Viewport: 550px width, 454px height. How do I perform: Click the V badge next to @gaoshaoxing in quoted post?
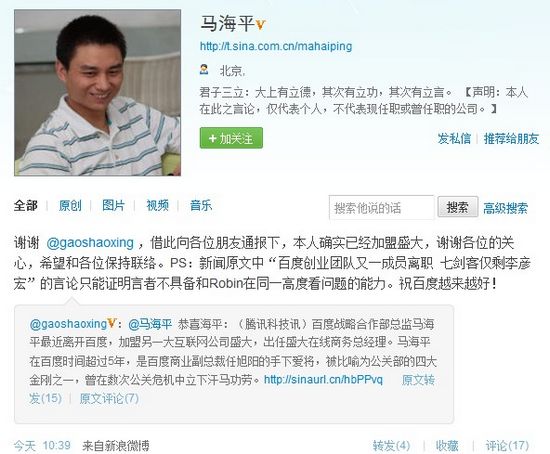point(112,323)
